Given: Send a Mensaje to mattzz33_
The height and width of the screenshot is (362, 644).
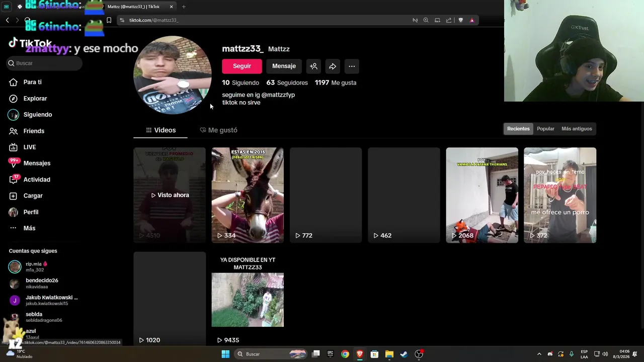Looking at the screenshot, I should coord(284,66).
